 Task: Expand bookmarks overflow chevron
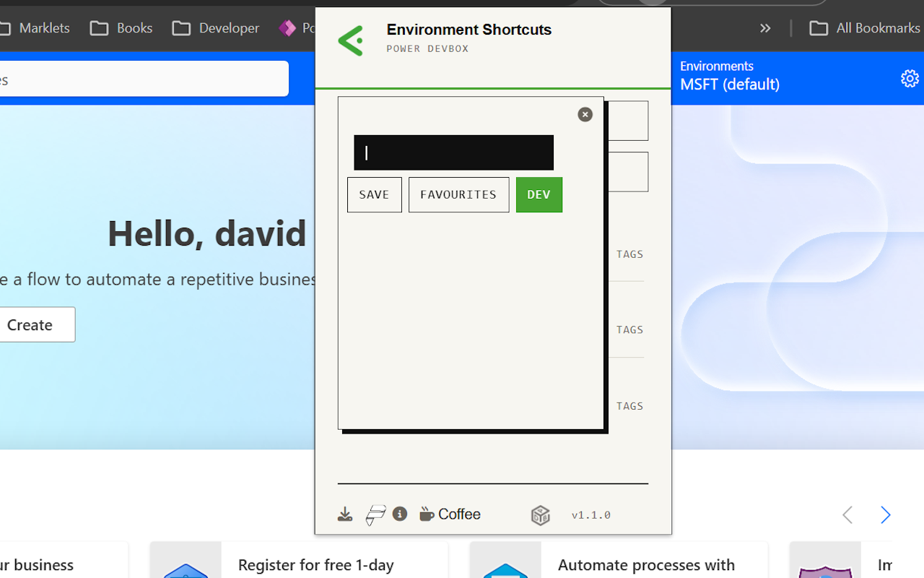(765, 28)
